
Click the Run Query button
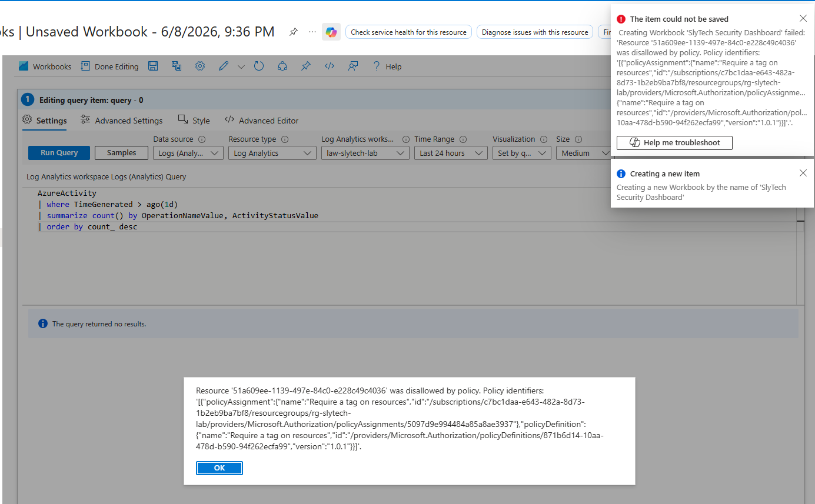pos(59,153)
